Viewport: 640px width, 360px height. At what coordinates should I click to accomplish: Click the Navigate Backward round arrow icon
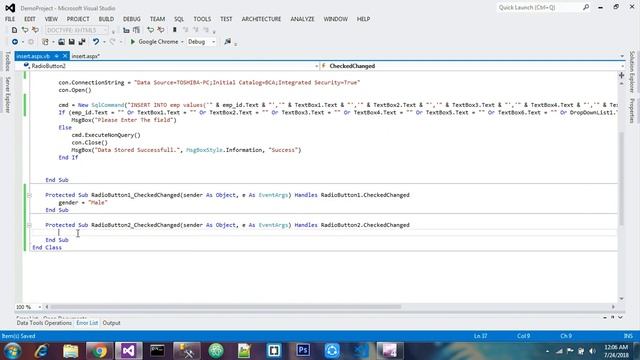(x=15, y=42)
